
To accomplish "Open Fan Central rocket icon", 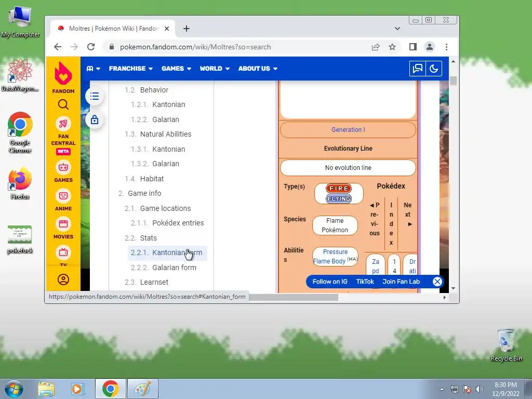I will [63, 124].
